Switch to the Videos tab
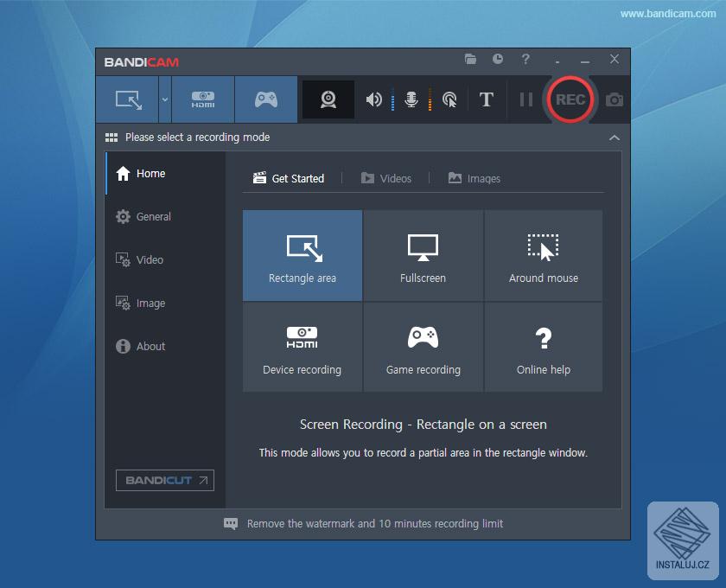The image size is (726, 588). click(x=386, y=178)
